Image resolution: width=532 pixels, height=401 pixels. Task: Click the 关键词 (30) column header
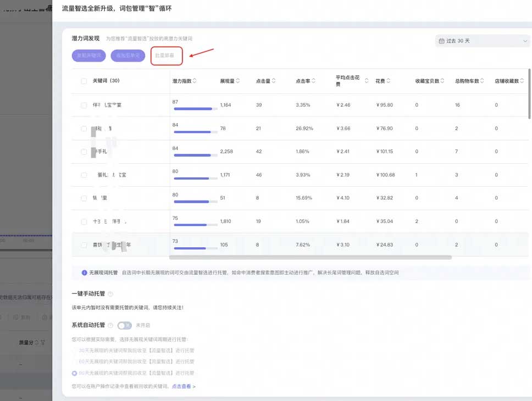click(x=106, y=81)
